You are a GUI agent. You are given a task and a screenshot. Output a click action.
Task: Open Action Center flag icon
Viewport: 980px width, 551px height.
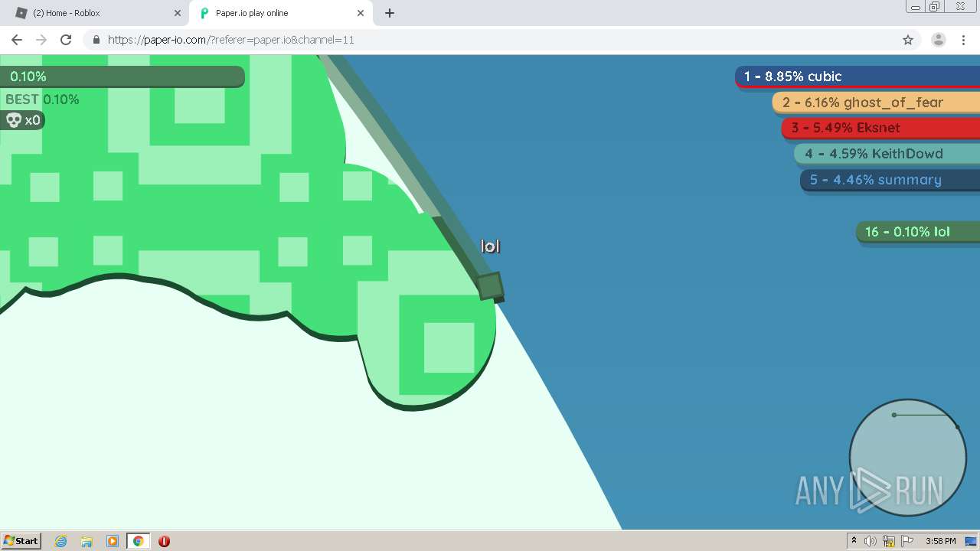(907, 541)
